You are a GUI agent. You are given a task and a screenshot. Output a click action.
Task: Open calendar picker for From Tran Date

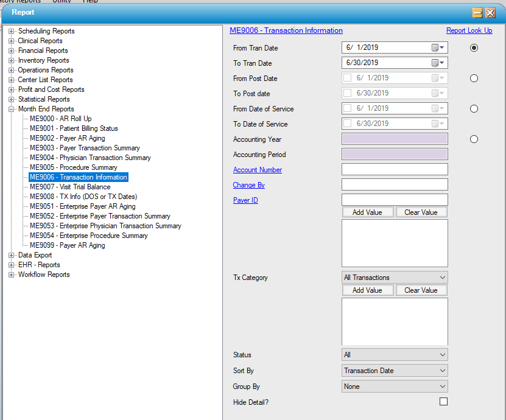(438, 47)
